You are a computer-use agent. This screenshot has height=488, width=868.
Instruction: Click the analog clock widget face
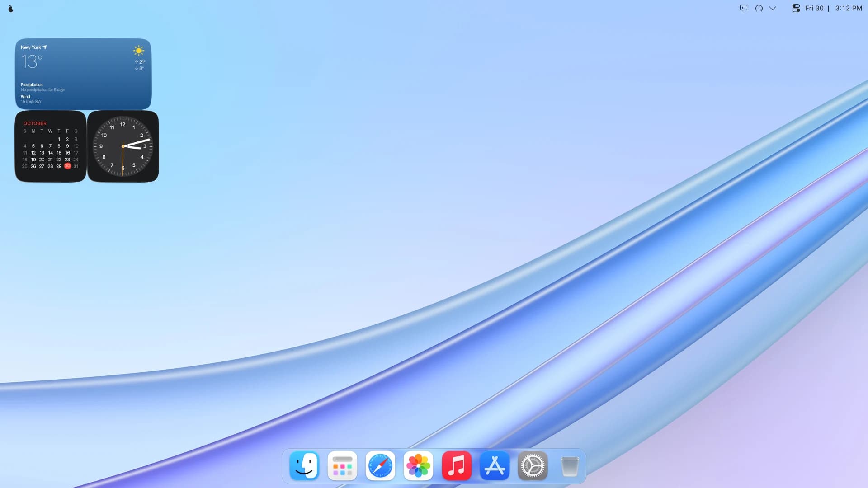pyautogui.click(x=123, y=146)
